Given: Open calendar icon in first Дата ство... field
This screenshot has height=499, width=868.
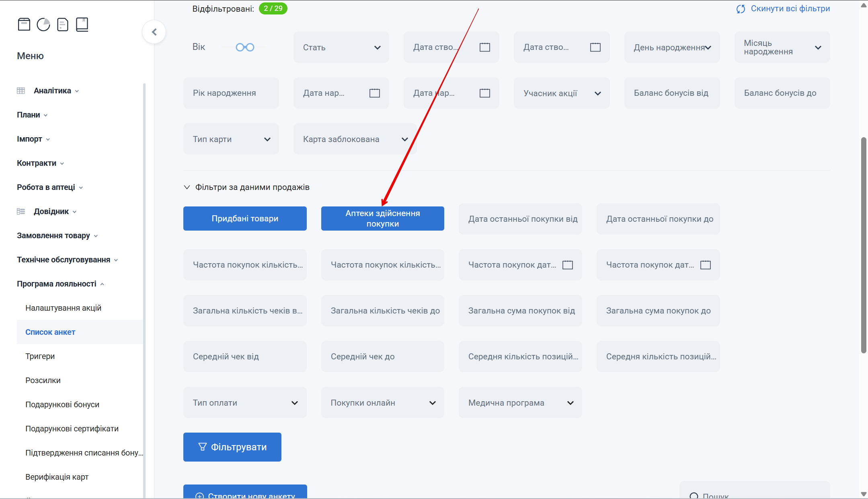Looking at the screenshot, I should coord(485,47).
